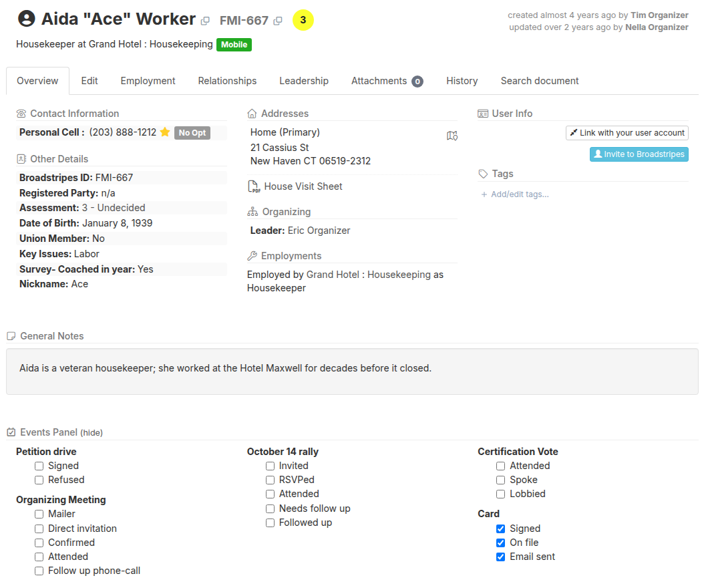Uncheck Signed under Card
Image resolution: width=704 pixels, height=588 pixels.
[501, 529]
